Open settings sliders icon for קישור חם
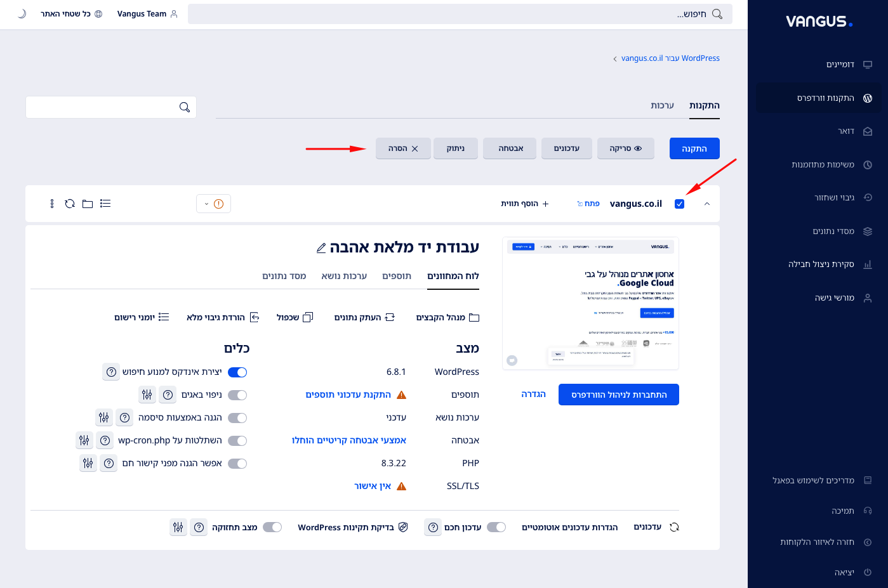This screenshot has height=588, width=888. [88, 464]
